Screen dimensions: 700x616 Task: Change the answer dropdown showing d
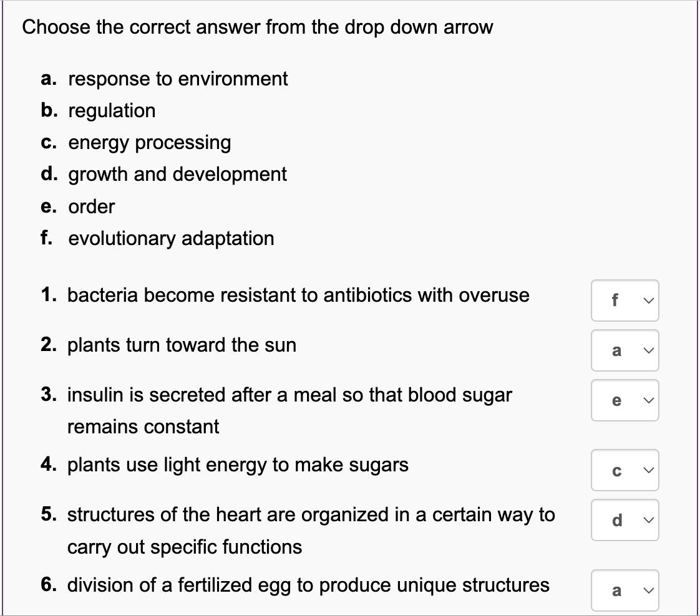pyautogui.click(x=625, y=519)
